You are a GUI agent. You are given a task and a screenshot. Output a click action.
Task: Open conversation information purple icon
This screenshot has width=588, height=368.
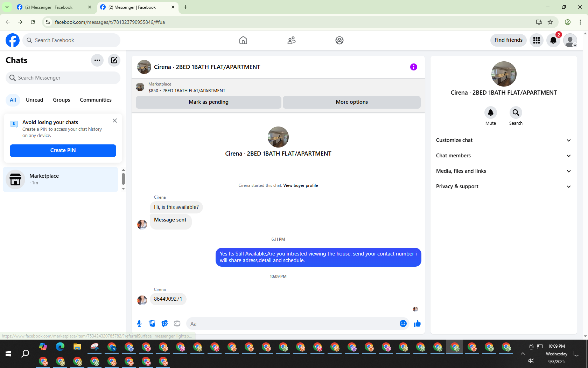[414, 67]
